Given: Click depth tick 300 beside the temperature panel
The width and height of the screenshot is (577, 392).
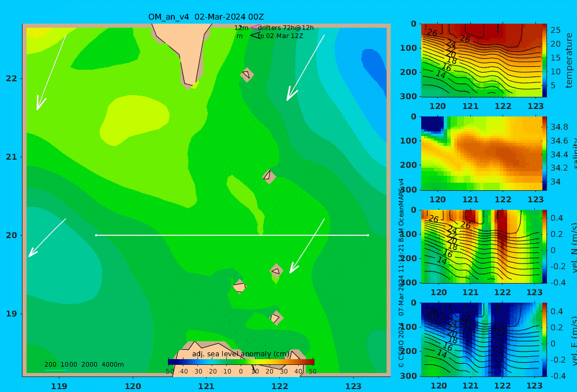Looking at the screenshot, I should coord(409,96).
